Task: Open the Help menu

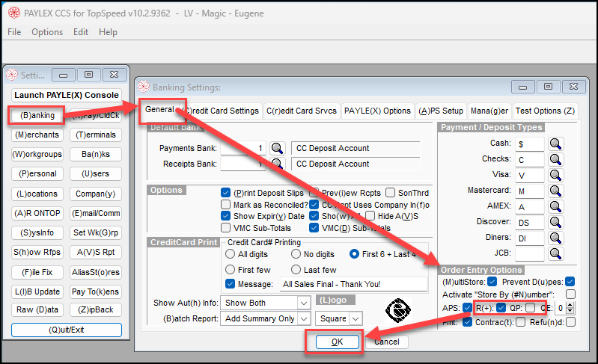Action: tap(108, 32)
